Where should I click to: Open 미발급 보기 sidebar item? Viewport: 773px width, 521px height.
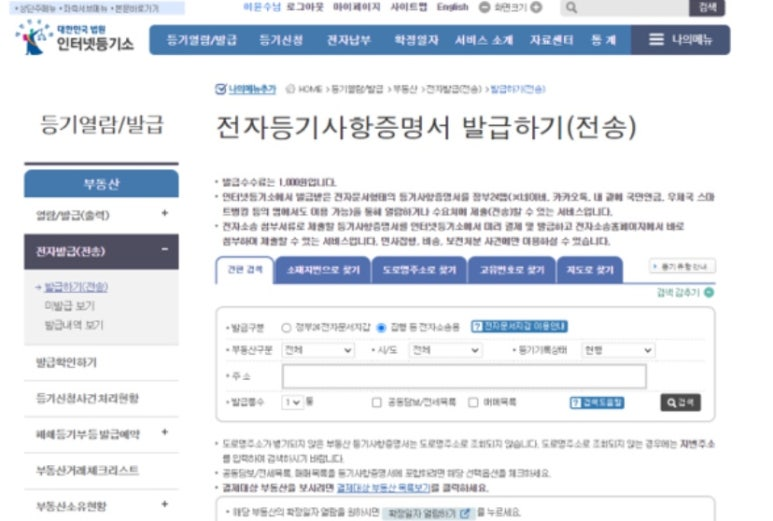click(70, 306)
